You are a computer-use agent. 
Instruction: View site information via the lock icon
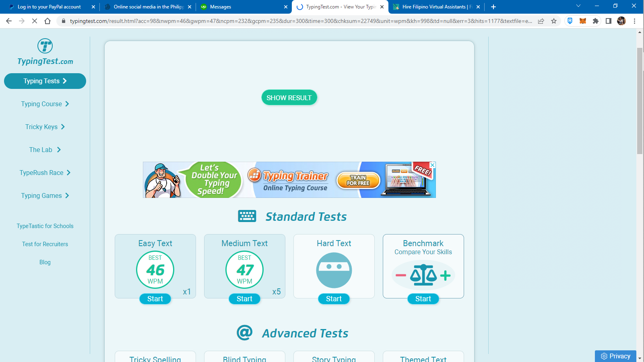pyautogui.click(x=63, y=21)
